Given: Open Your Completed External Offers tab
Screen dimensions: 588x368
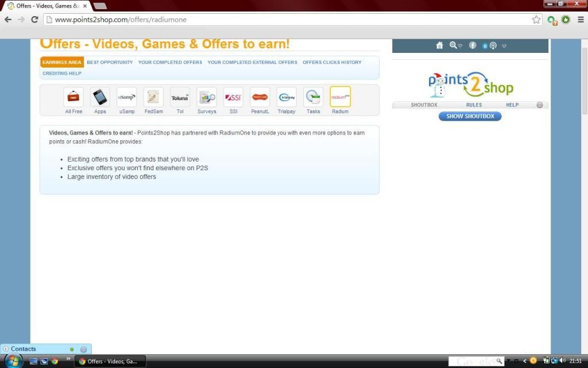Looking at the screenshot, I should (x=253, y=62).
